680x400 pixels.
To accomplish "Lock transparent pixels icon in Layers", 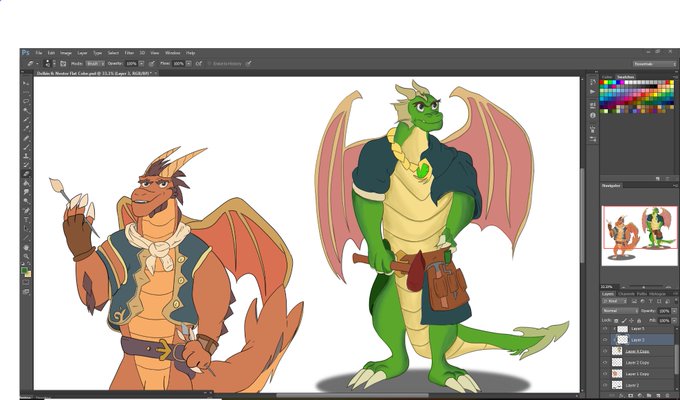I will [616, 321].
